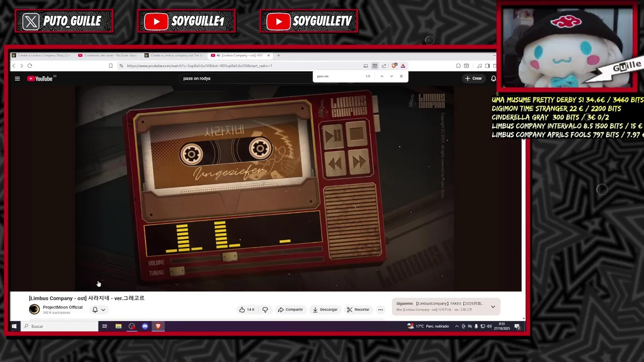
Task: Open the YouTube hamburger guide menu
Action: (x=17, y=78)
